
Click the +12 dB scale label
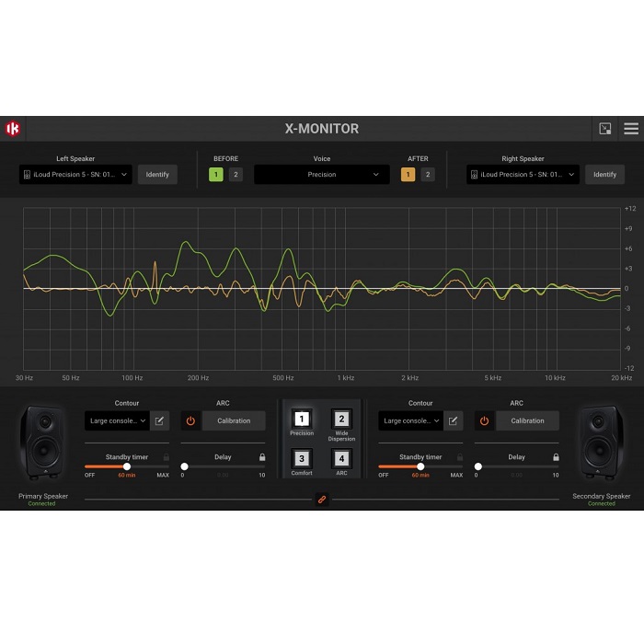[x=630, y=209]
